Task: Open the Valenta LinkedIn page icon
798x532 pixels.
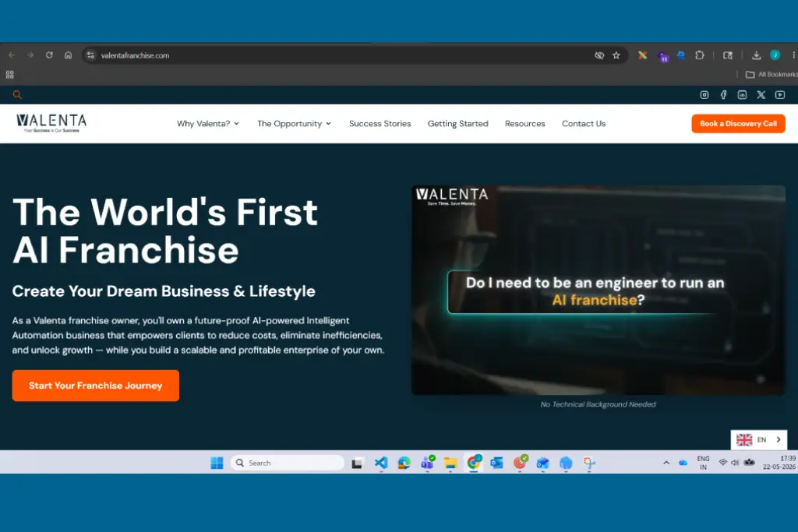Action: click(x=742, y=94)
